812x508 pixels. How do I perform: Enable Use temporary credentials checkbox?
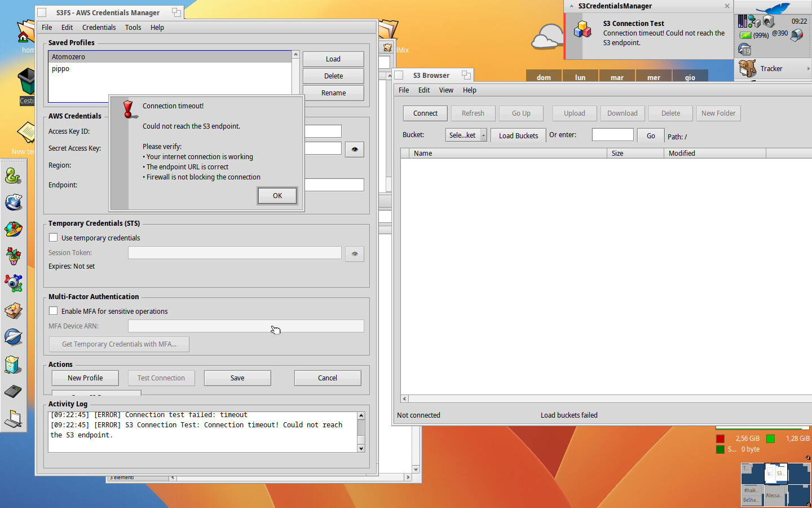54,238
